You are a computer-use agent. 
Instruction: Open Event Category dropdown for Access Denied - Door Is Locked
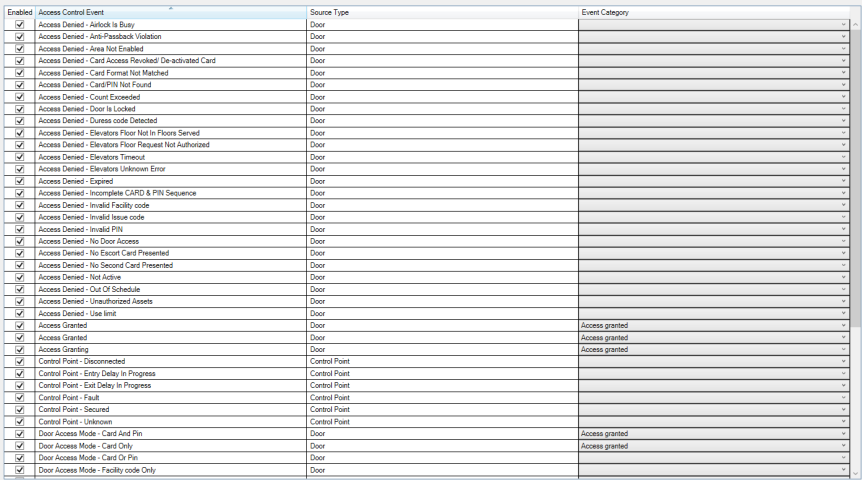pyautogui.click(x=843, y=109)
